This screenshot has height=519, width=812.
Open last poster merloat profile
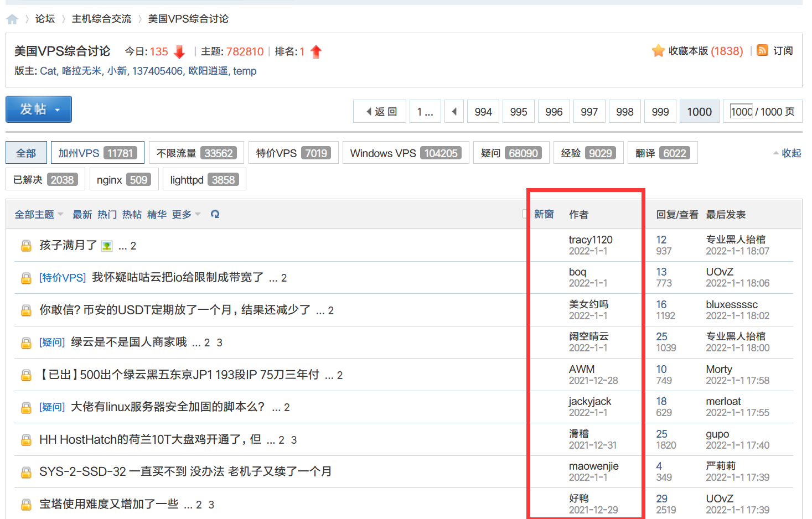(723, 401)
